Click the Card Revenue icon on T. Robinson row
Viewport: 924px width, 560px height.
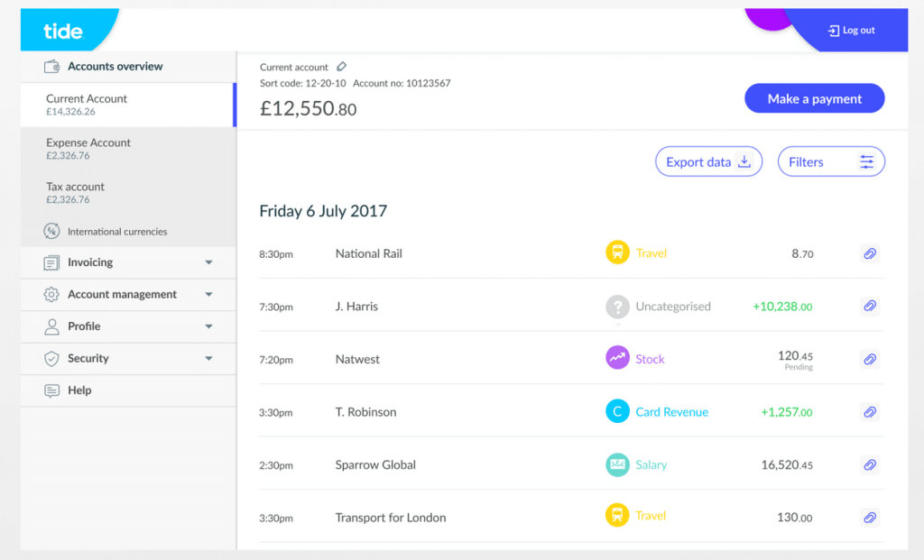point(617,412)
